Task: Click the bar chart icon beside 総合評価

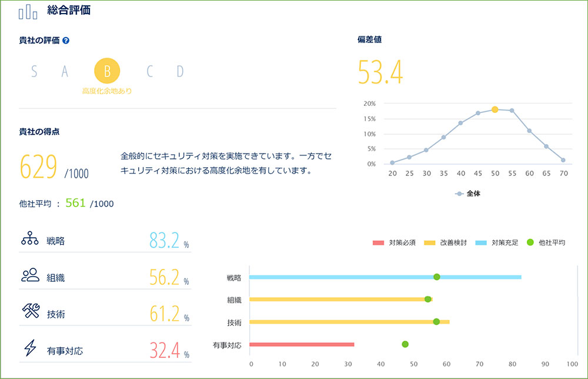Action: pos(28,12)
